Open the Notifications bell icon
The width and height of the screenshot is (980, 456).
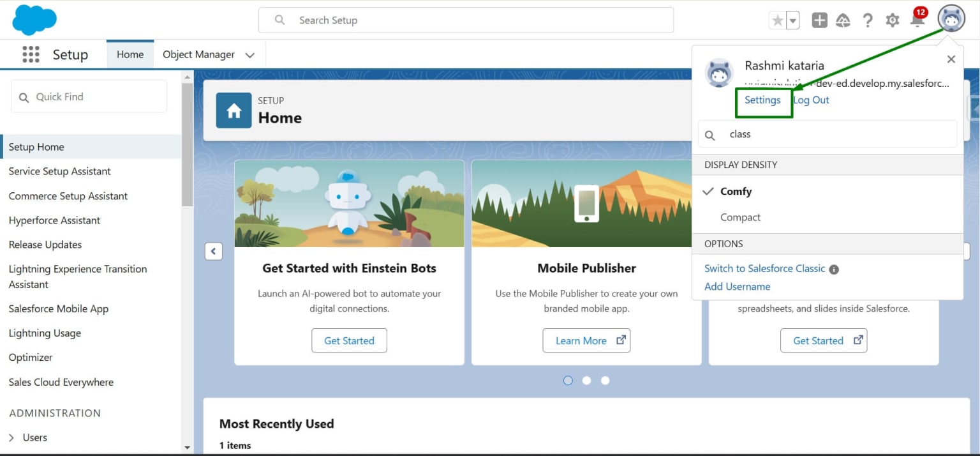click(x=917, y=19)
